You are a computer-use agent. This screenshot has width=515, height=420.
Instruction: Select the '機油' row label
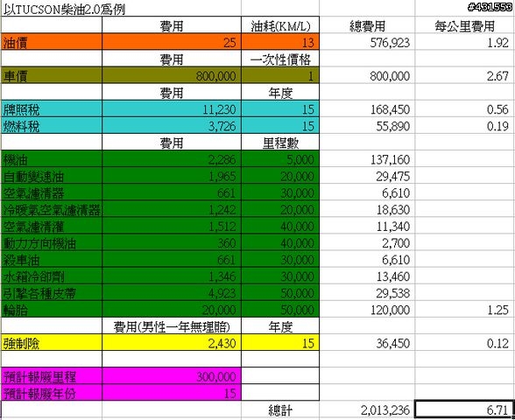pyautogui.click(x=52, y=159)
